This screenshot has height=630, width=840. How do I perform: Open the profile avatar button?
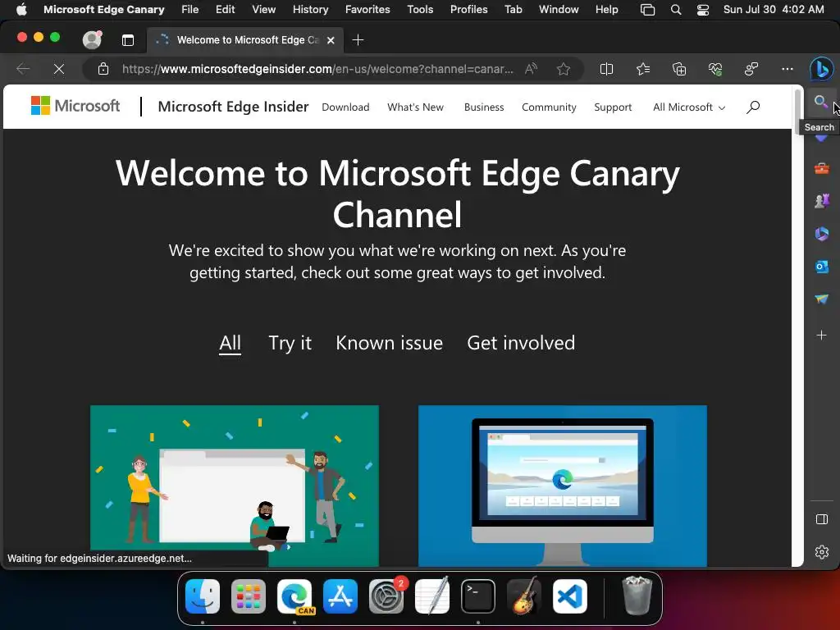click(92, 39)
